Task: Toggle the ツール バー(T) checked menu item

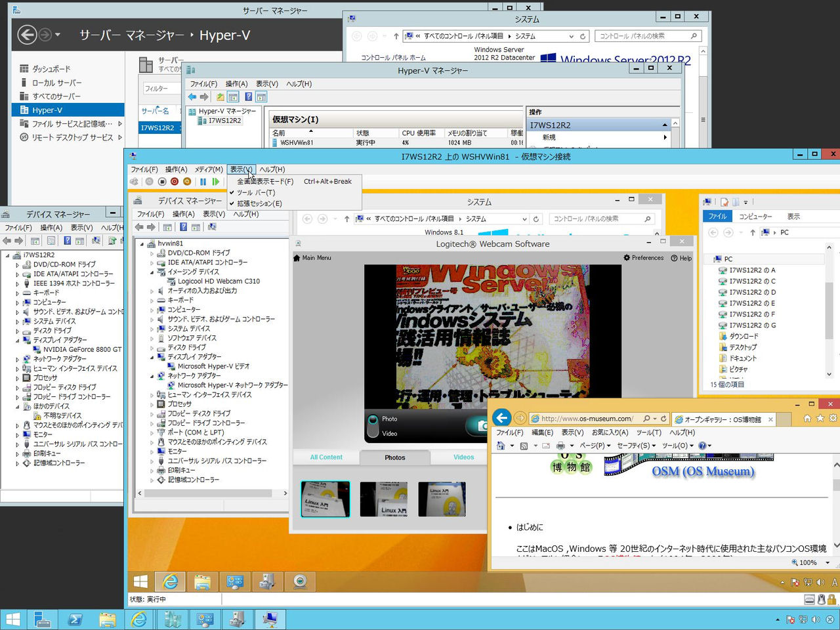Action: click(x=256, y=192)
